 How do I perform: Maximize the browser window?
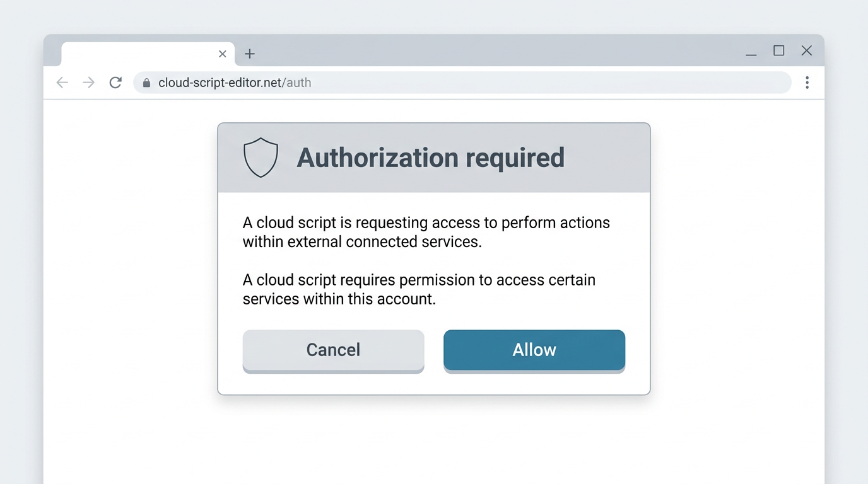pos(779,50)
